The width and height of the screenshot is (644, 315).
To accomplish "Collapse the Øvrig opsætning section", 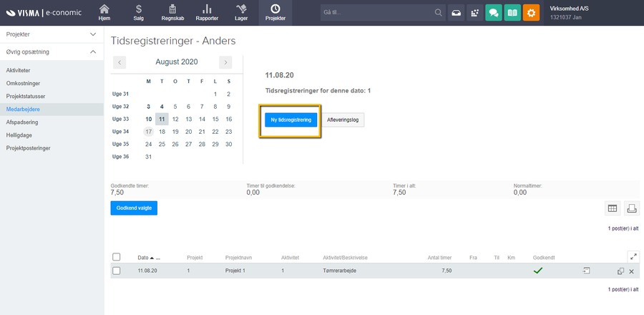I will pos(93,52).
